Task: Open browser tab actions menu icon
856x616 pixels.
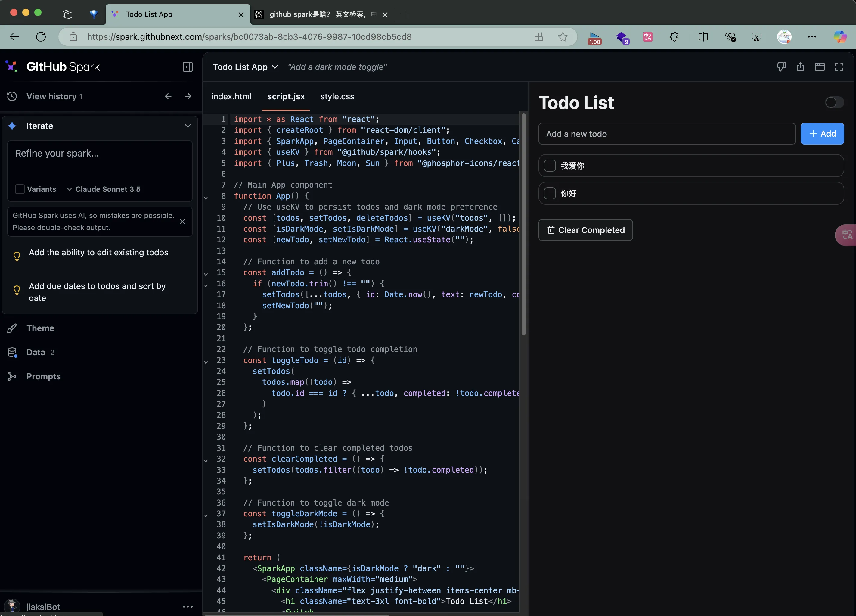Action: pyautogui.click(x=67, y=14)
